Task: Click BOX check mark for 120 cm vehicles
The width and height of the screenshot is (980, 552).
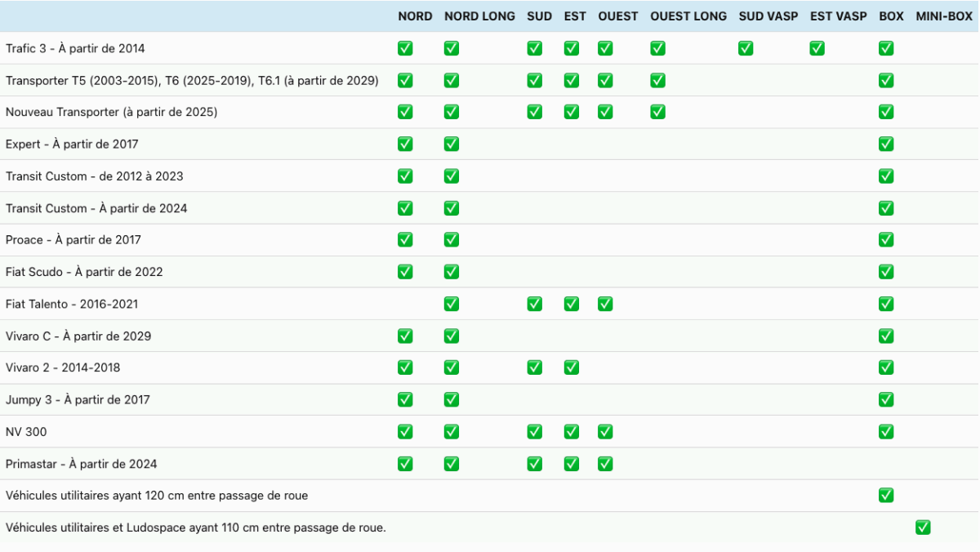Action: point(886,496)
